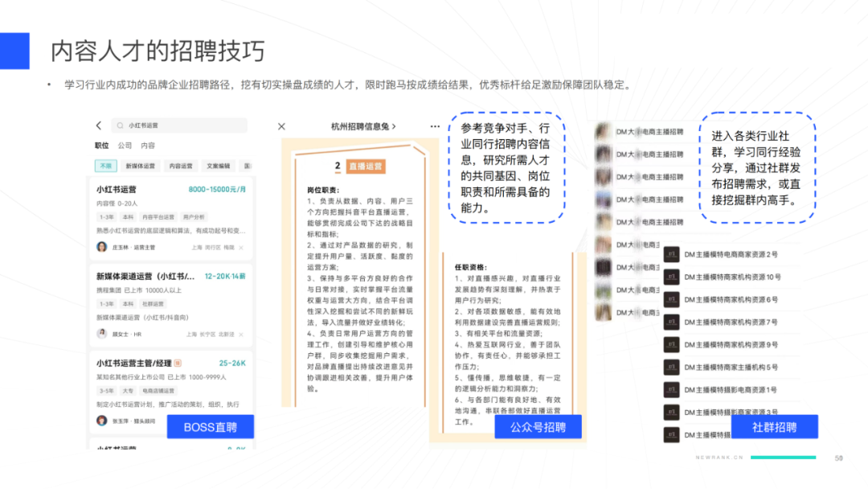This screenshot has height=489, width=868.
Task: Click recruiter avatar of 庄玉林
Action: [102, 247]
